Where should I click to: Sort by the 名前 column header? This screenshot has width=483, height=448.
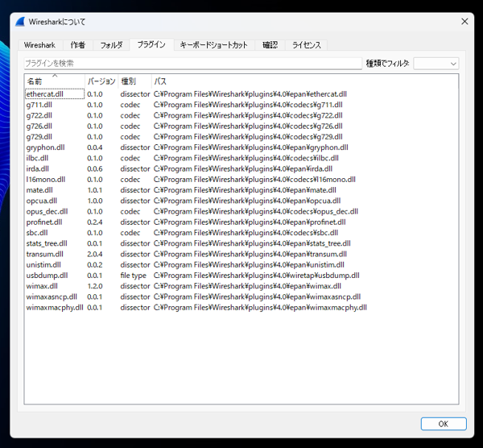pos(55,81)
